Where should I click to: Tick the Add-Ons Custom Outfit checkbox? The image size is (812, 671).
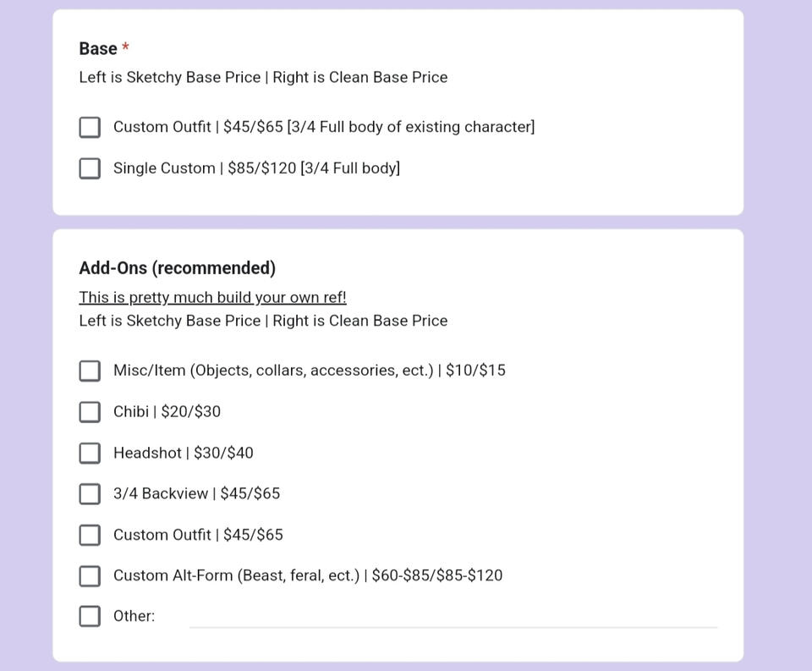90,535
